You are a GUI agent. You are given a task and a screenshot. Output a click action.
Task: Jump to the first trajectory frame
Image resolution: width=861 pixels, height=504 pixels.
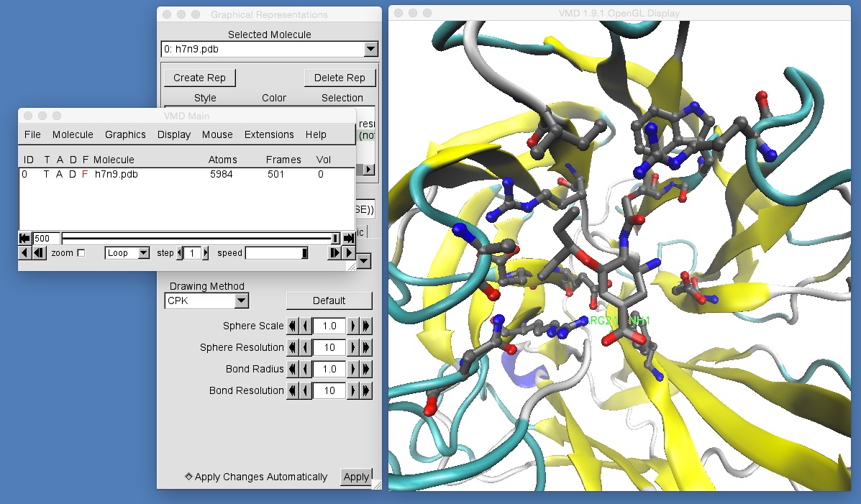tap(24, 238)
